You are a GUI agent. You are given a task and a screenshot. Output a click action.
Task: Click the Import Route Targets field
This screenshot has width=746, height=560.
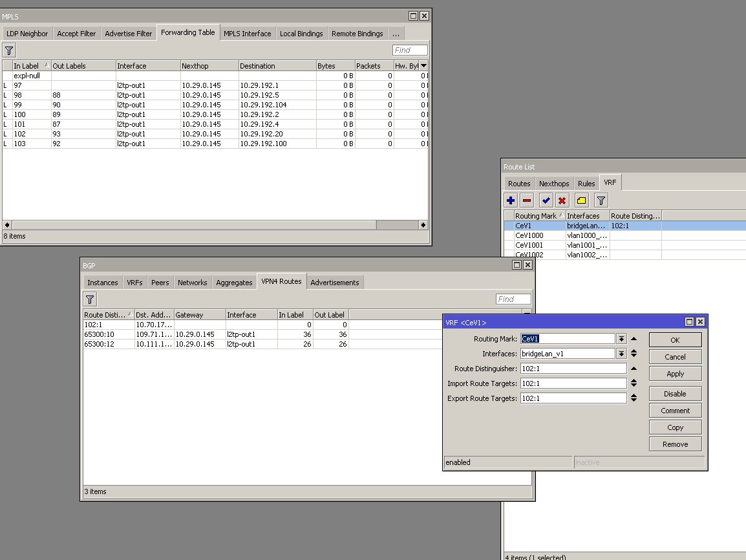573,383
